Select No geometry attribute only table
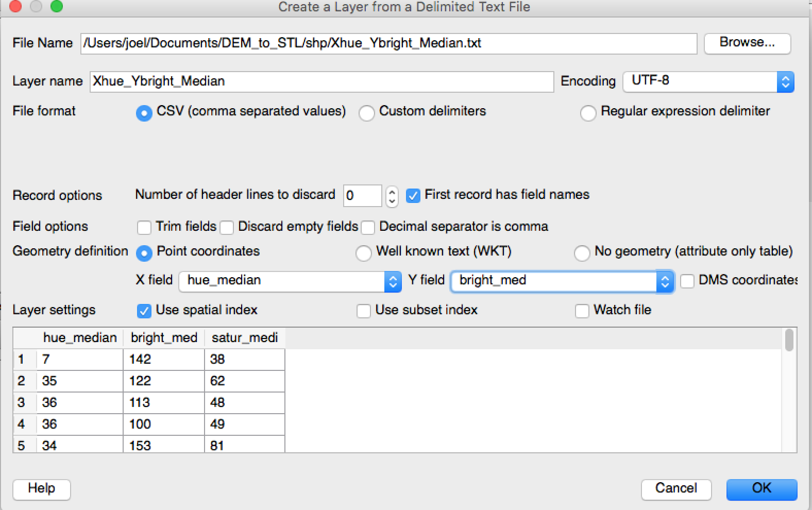Image resolution: width=812 pixels, height=510 pixels. (582, 252)
